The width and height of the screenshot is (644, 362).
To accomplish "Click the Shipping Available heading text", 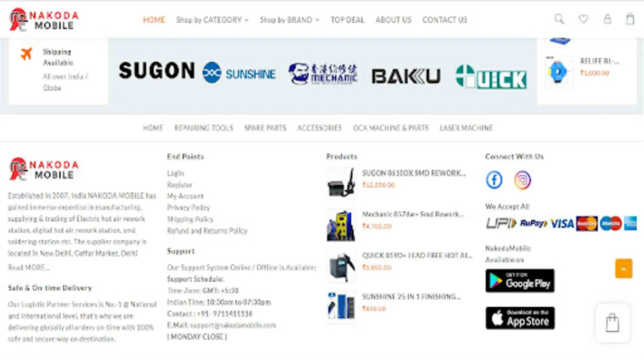I will [x=58, y=57].
